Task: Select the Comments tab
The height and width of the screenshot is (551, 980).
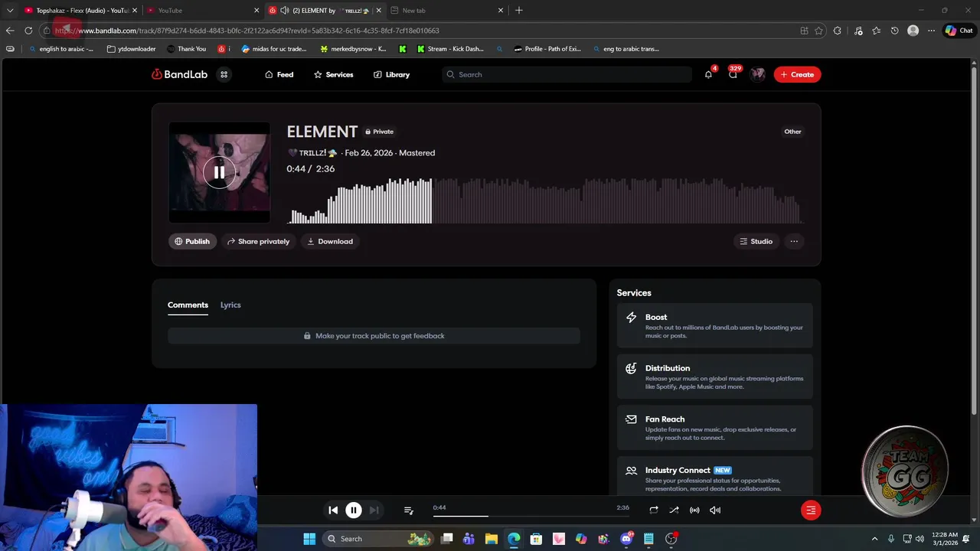Action: pyautogui.click(x=188, y=305)
